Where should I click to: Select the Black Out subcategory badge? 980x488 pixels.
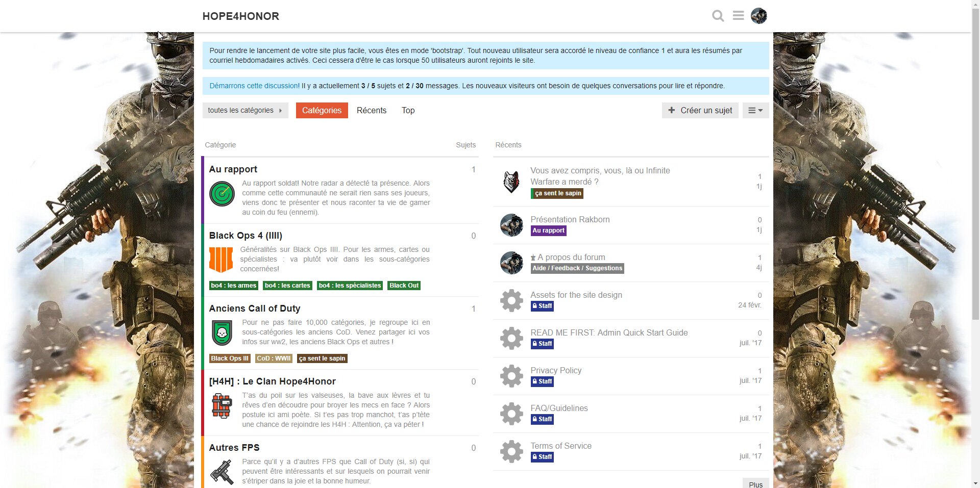coord(404,286)
